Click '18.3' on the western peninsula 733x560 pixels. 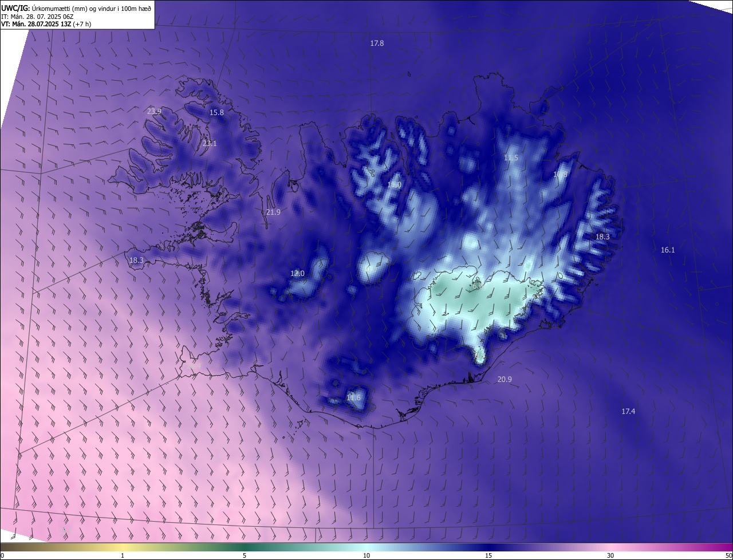(136, 261)
